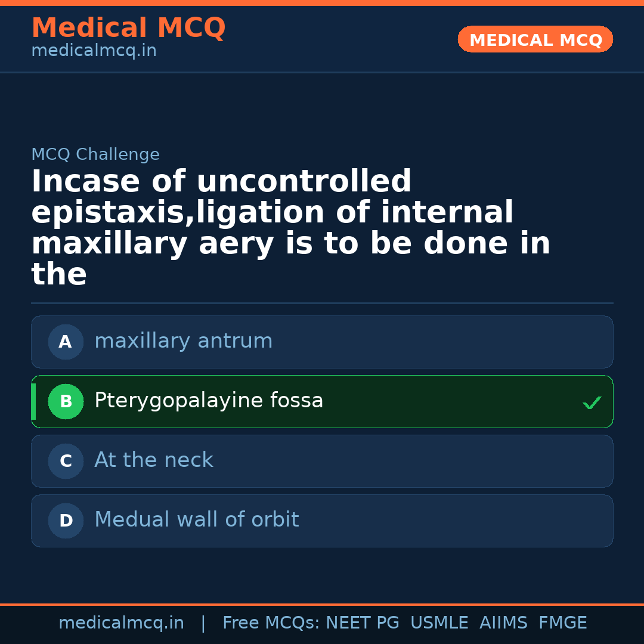Screen dimensions: 644x644
Task: Select the green option B letter circle
Action: click(66, 402)
